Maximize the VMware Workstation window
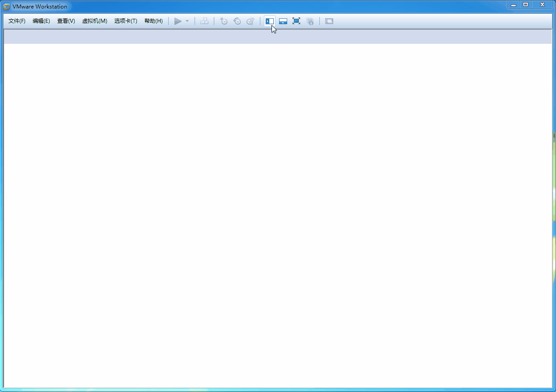The image size is (556, 392). pos(526,4)
